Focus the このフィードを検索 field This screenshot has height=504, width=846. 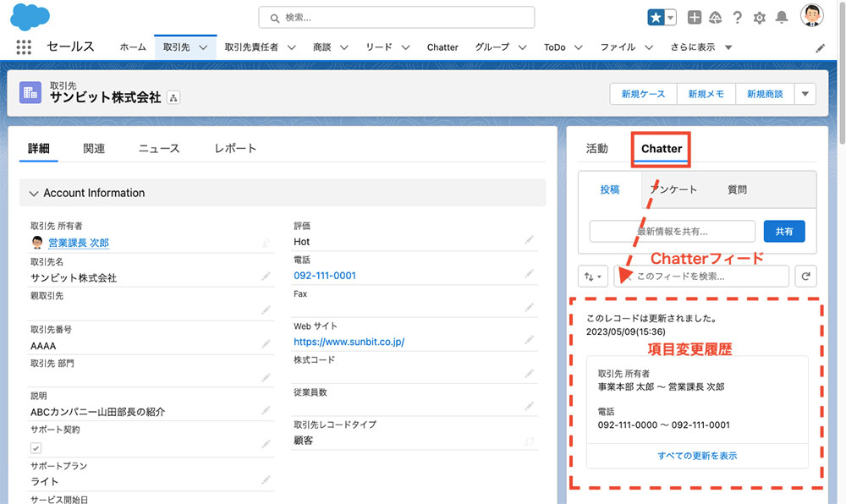coord(701,277)
